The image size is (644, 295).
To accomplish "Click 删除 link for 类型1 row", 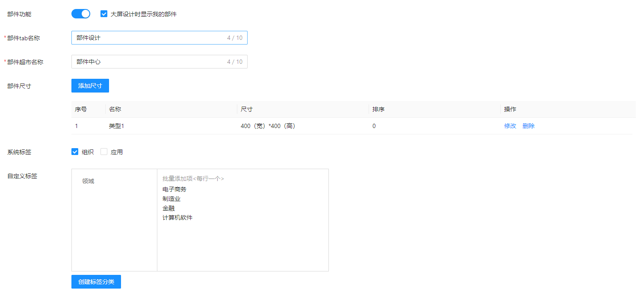I will point(529,126).
